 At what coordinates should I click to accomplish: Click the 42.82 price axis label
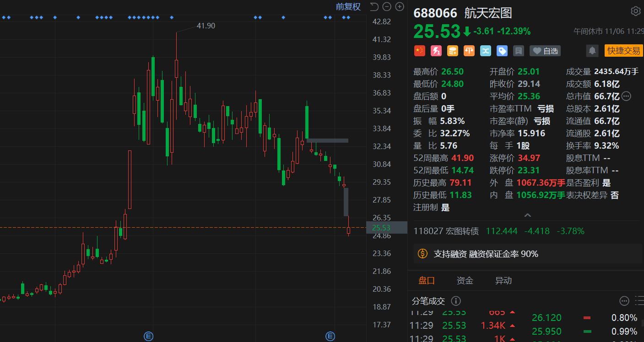click(382, 21)
